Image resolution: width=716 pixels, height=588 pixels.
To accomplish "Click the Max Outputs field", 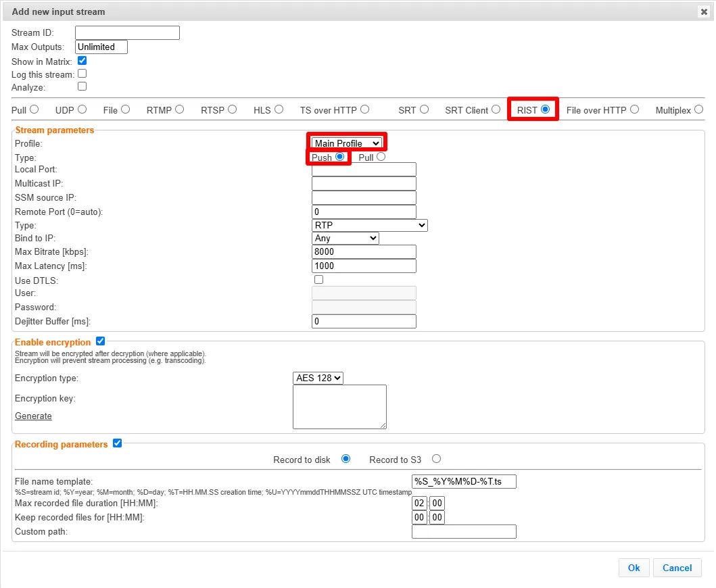I will 101,47.
